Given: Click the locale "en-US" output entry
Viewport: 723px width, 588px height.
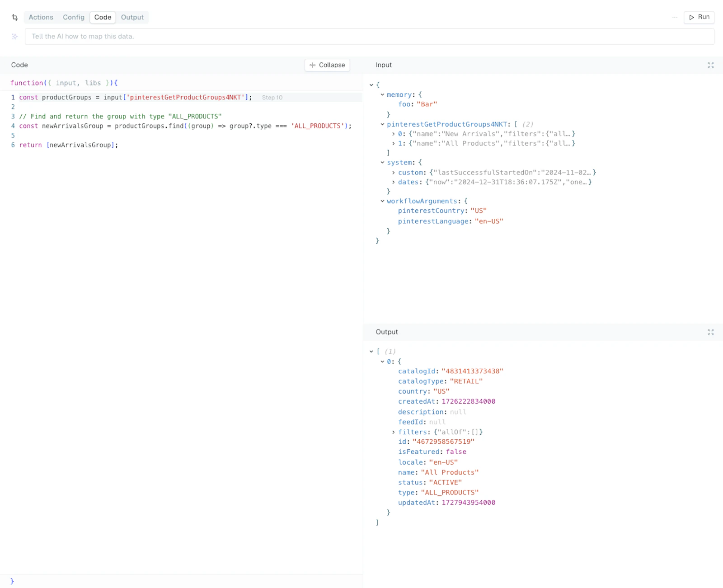Looking at the screenshot, I should point(428,462).
